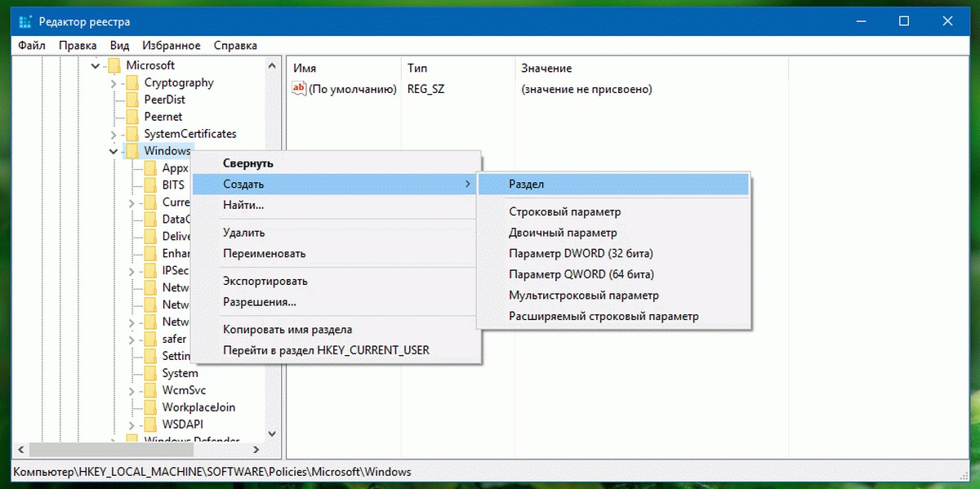Open the Вид menu

119,46
